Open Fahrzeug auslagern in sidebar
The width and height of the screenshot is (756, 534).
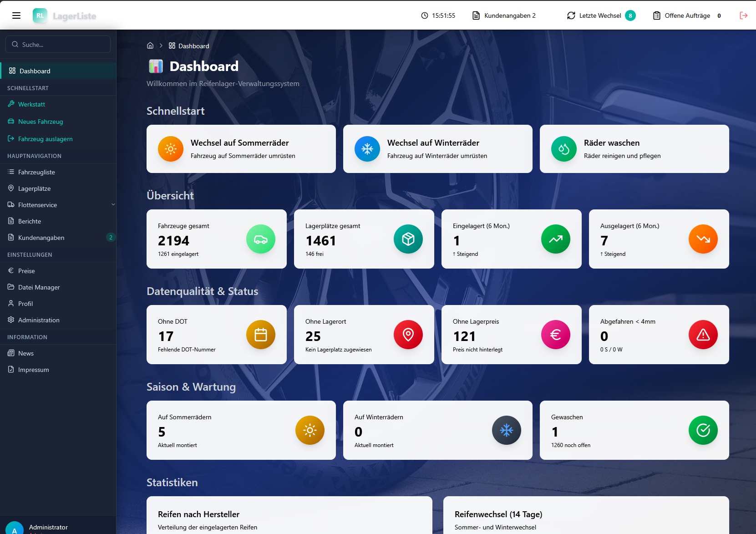pos(58,139)
